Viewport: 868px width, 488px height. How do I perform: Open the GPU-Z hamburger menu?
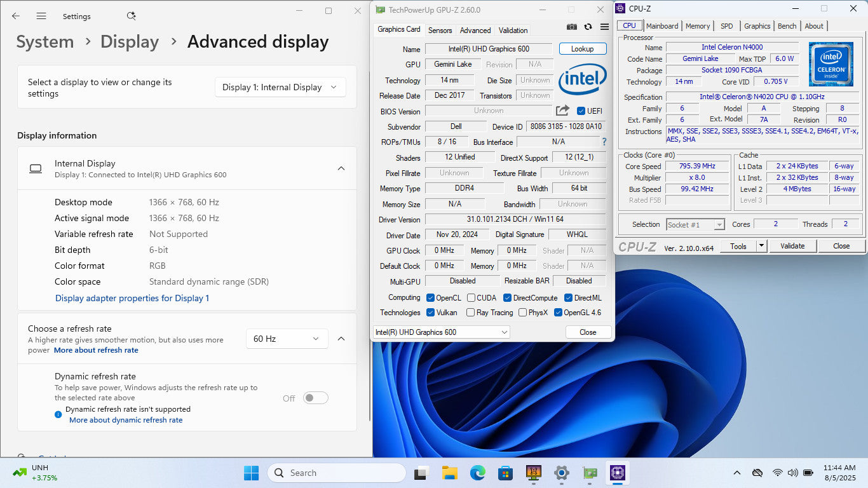pos(604,27)
